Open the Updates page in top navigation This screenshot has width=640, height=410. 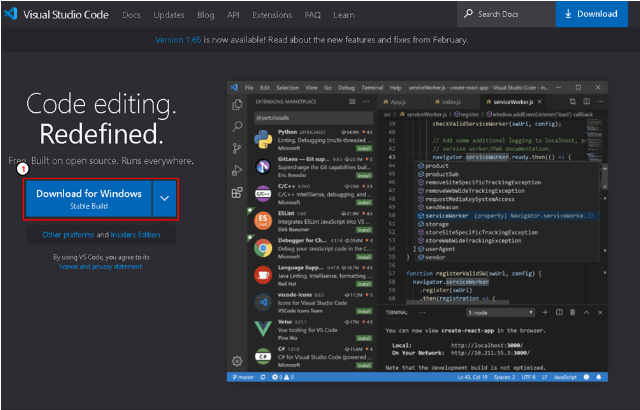click(x=169, y=15)
